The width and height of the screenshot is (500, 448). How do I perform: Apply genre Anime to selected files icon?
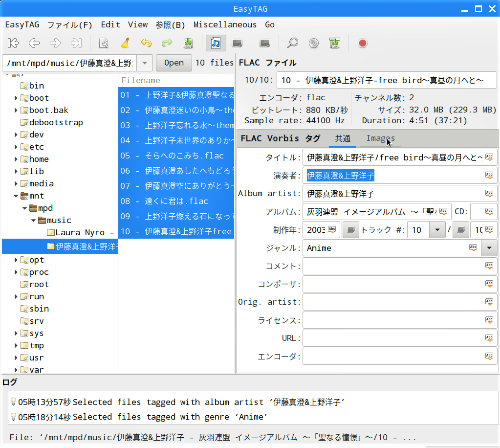pos(473,247)
